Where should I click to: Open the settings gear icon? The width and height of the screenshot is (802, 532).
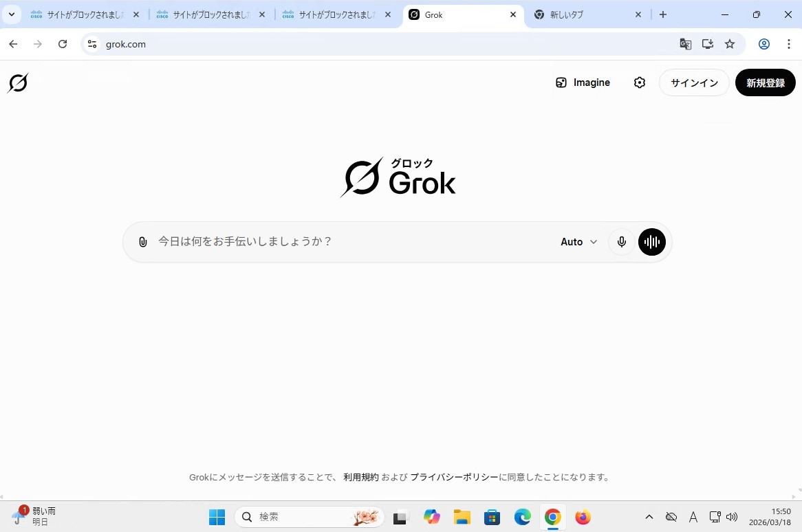pyautogui.click(x=640, y=82)
